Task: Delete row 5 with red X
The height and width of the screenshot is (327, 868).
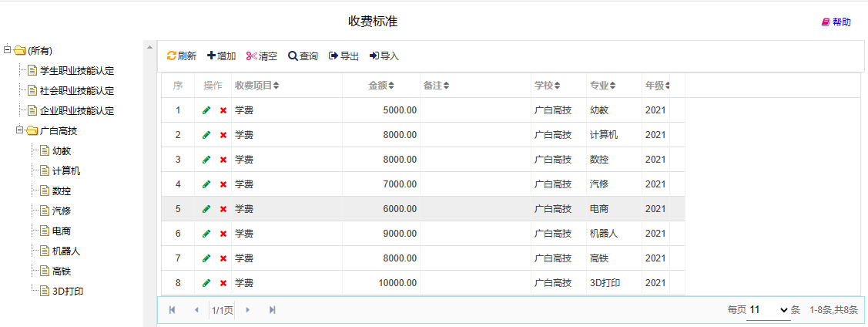Action: tap(223, 209)
